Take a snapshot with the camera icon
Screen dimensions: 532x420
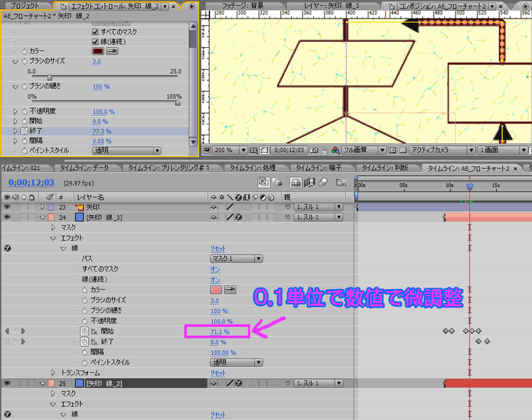[x=315, y=149]
